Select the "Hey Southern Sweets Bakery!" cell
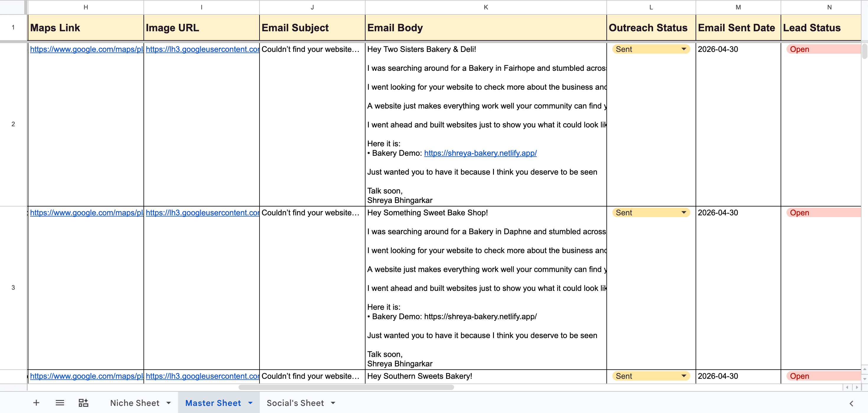This screenshot has width=868, height=413. [486, 376]
